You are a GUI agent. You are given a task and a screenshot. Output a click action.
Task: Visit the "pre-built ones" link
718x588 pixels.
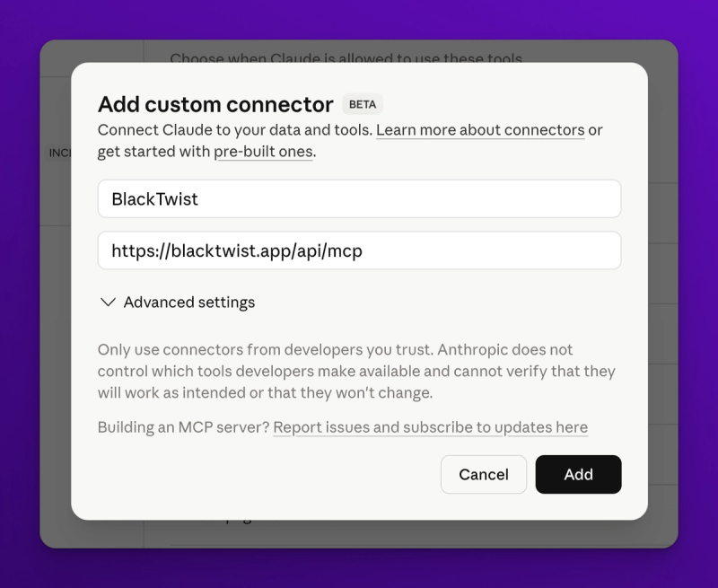pyautogui.click(x=262, y=152)
